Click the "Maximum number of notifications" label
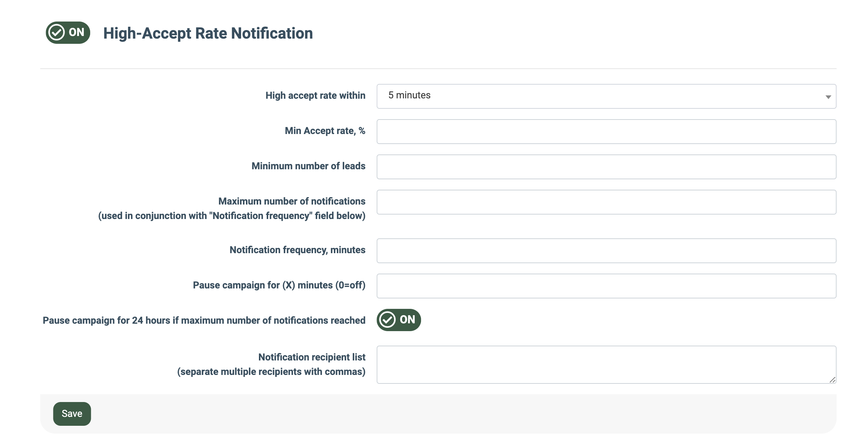 [292, 202]
